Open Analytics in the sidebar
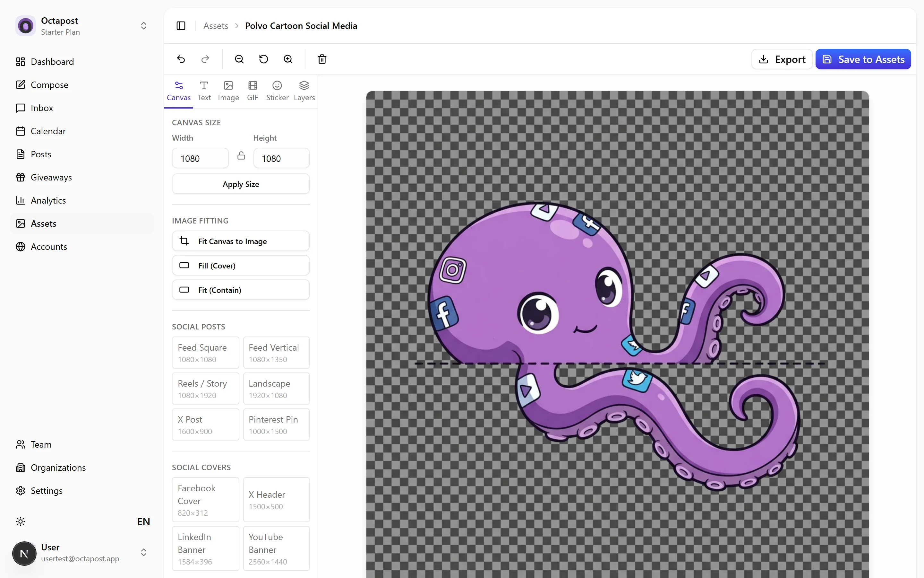This screenshot has height=578, width=924. [x=82, y=200]
